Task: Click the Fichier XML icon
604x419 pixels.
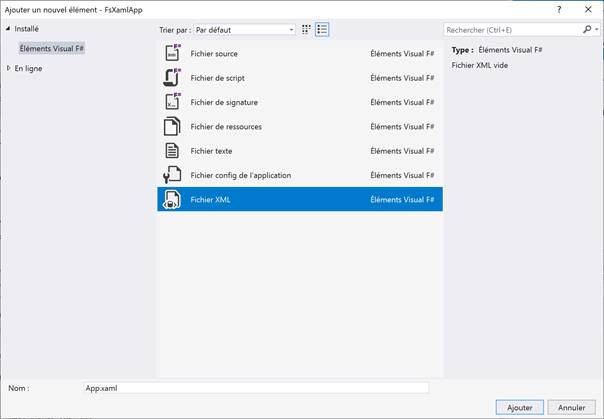Action: (171, 200)
